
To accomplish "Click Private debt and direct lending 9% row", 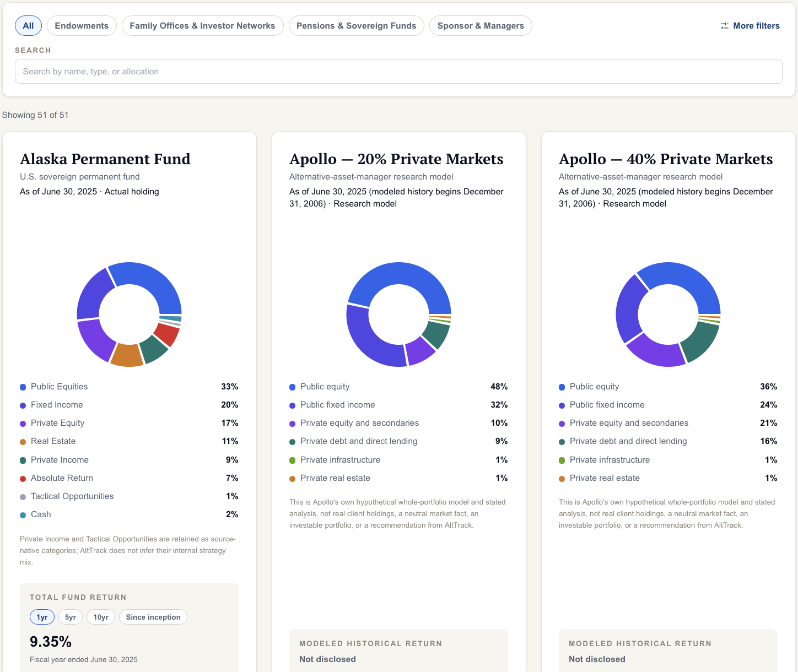I will point(398,441).
